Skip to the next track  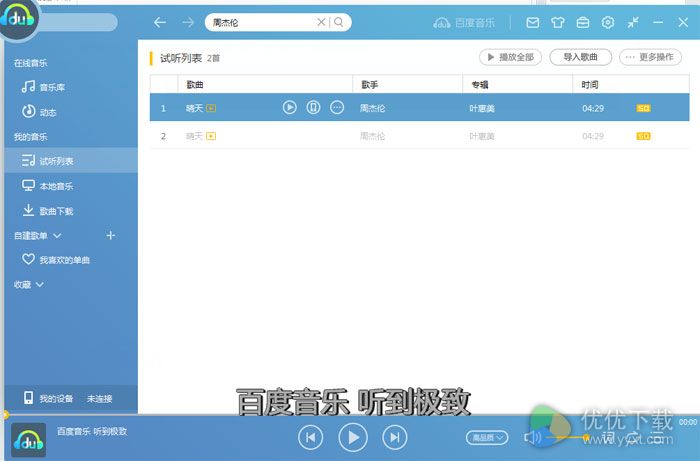[x=395, y=437]
